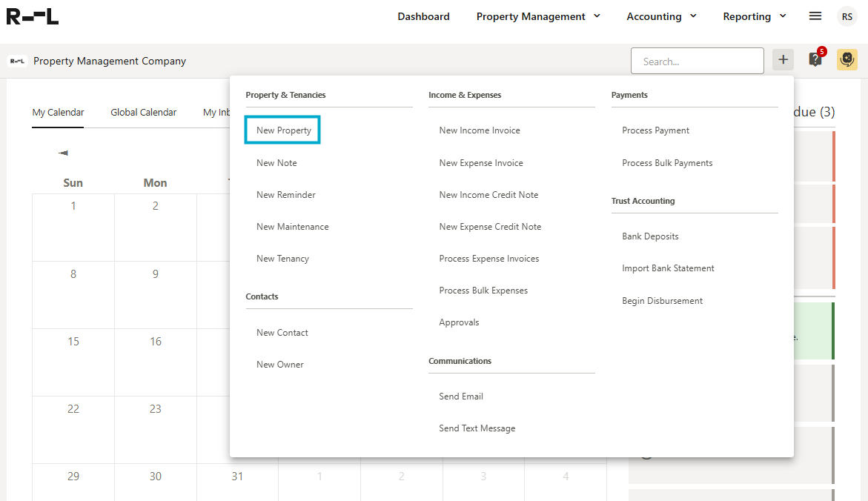Open Process Bulk Payments
The image size is (868, 501).
(667, 163)
